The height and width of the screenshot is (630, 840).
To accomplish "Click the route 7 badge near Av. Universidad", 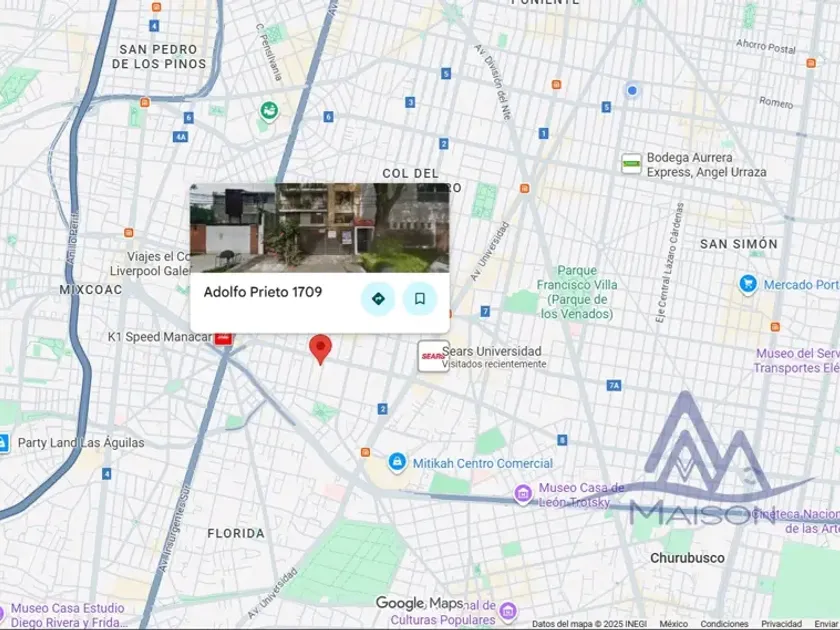I will click(x=485, y=311).
